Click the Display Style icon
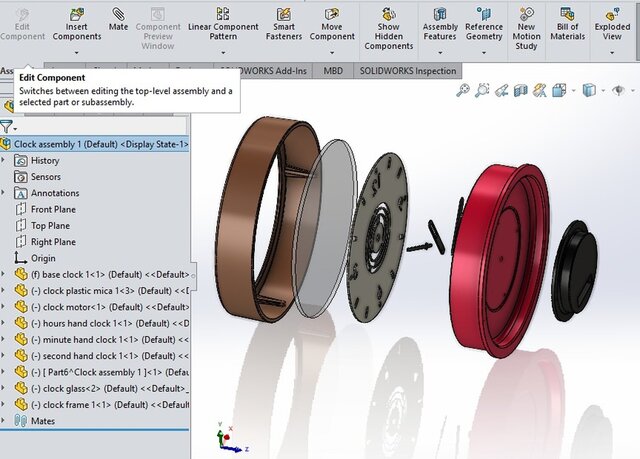Viewport: 640px width, 459px height. tap(589, 90)
